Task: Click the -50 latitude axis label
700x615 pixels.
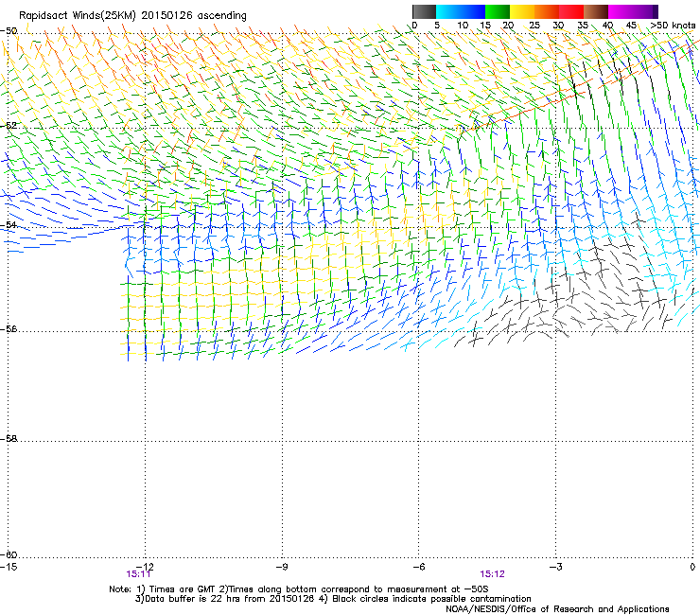Action: tap(9, 31)
